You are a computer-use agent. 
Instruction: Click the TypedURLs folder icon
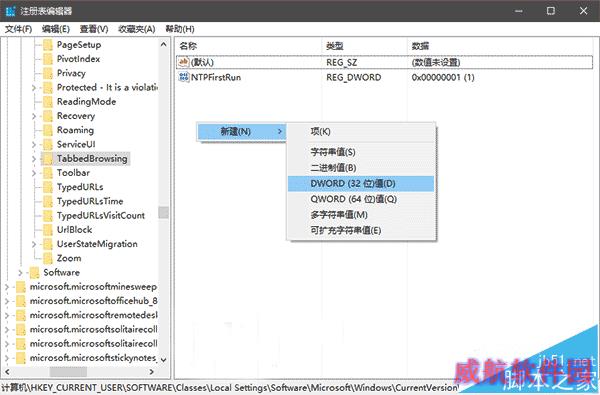(47, 187)
